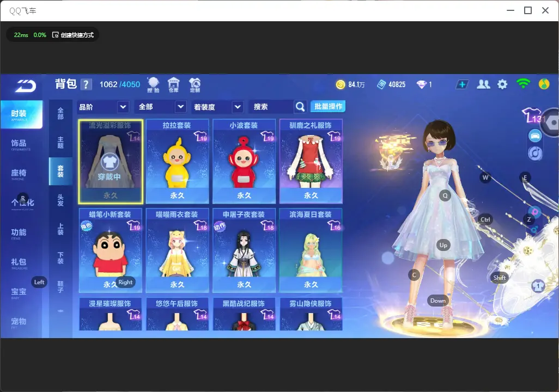Click the blue plus recharge icon
Image resolution: width=559 pixels, height=392 pixels.
point(462,84)
